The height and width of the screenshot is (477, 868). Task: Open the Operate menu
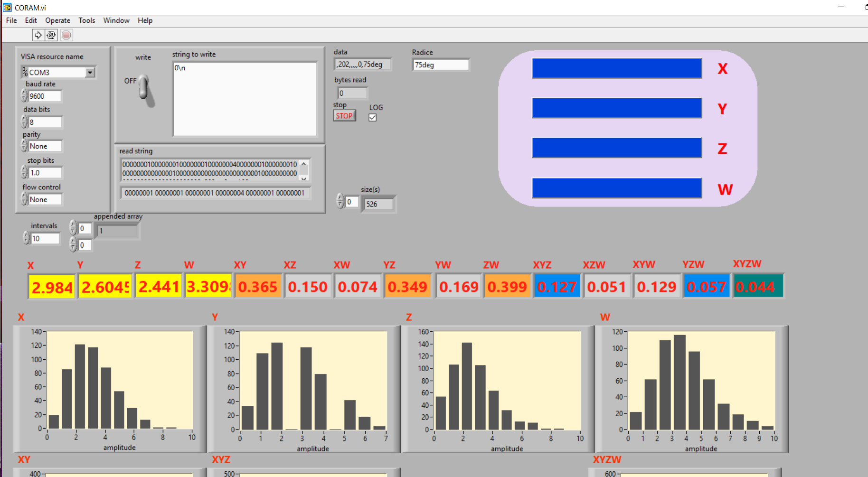(57, 20)
